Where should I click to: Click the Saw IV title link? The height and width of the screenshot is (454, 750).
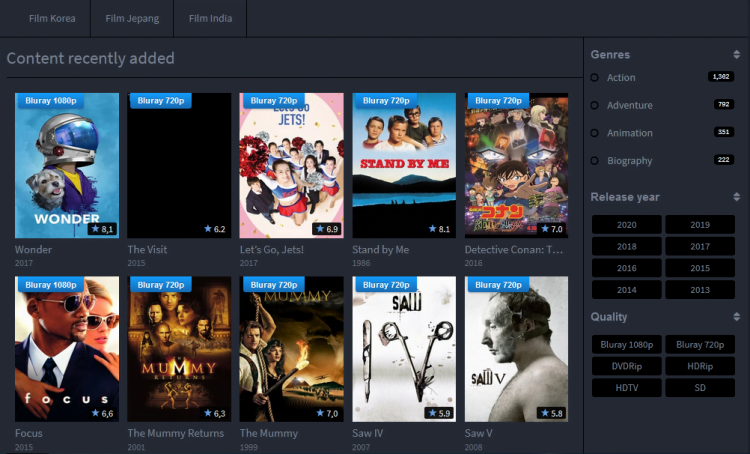tap(368, 433)
